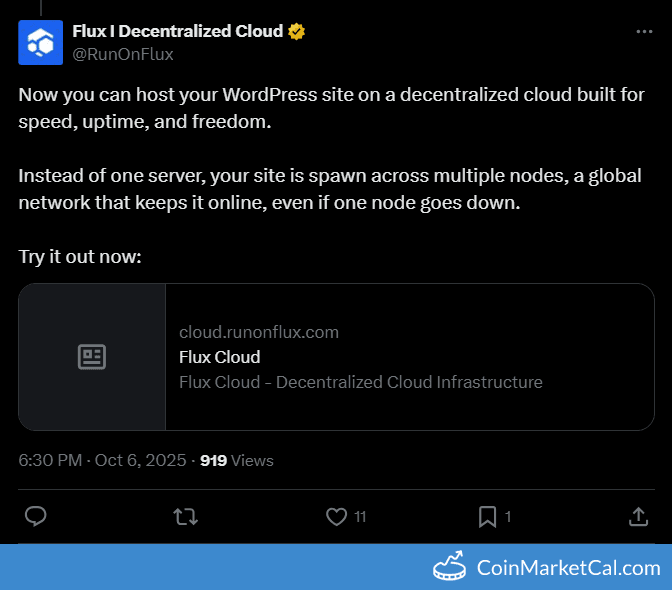
Task: Click the link card description text
Action: pos(360,382)
